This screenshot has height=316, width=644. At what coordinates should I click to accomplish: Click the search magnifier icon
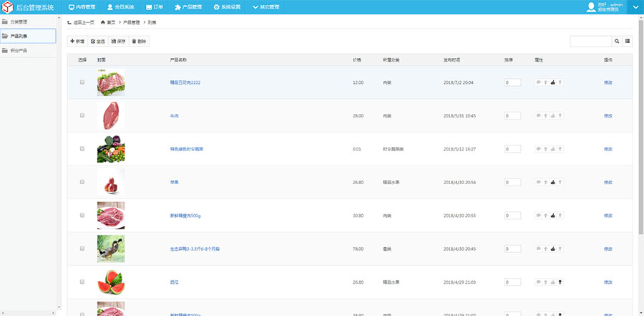coord(617,42)
